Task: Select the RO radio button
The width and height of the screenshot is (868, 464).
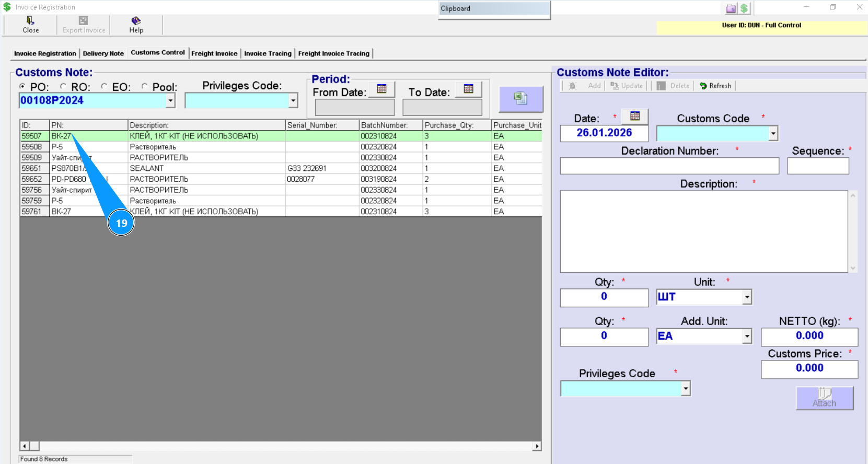Action: pyautogui.click(x=63, y=86)
